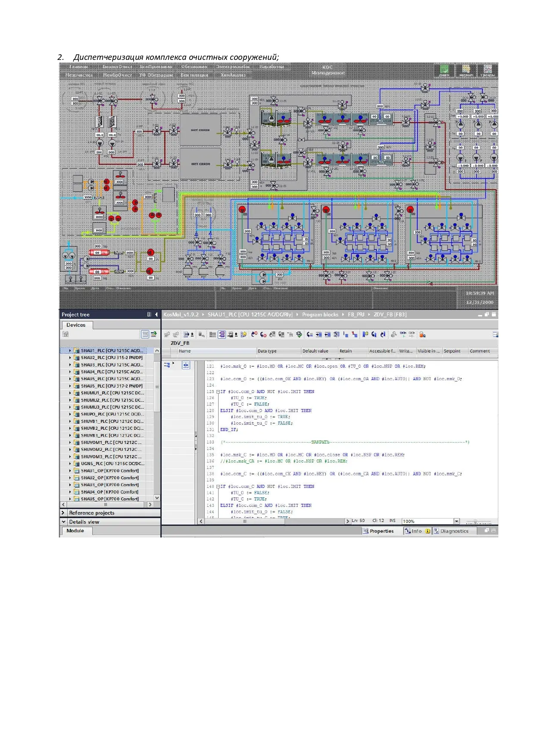Open the ХимАнализ tab in the SCADA header
This screenshot has width=535, height=756.
[233, 75]
